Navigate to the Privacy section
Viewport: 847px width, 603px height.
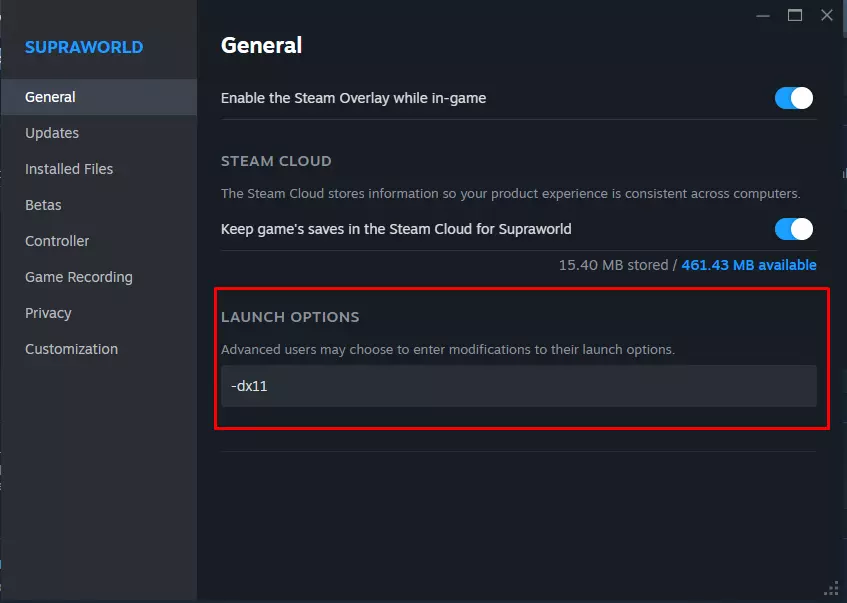[x=48, y=313]
